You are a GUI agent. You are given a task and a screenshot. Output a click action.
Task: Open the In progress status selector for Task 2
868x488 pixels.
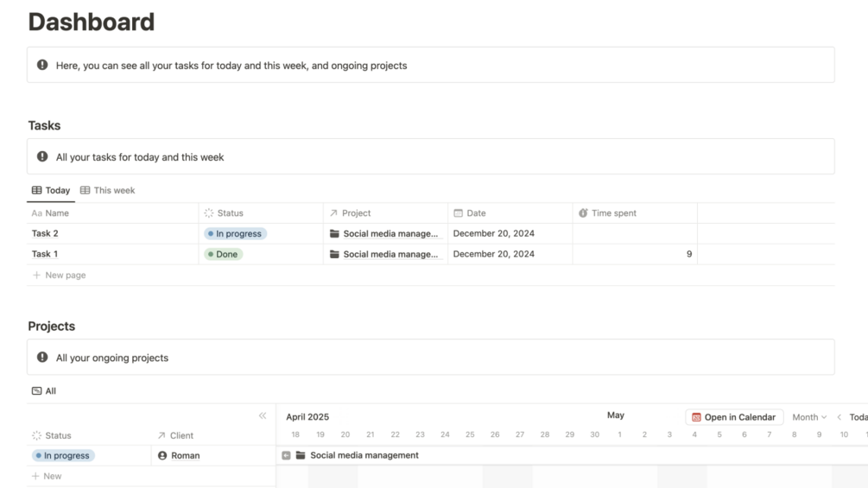[236, 233]
